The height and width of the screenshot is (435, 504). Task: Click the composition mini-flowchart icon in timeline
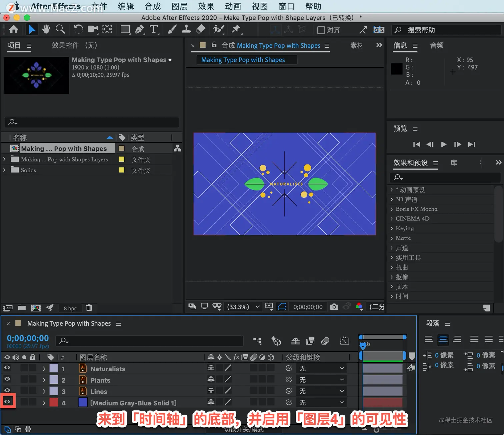[257, 341]
